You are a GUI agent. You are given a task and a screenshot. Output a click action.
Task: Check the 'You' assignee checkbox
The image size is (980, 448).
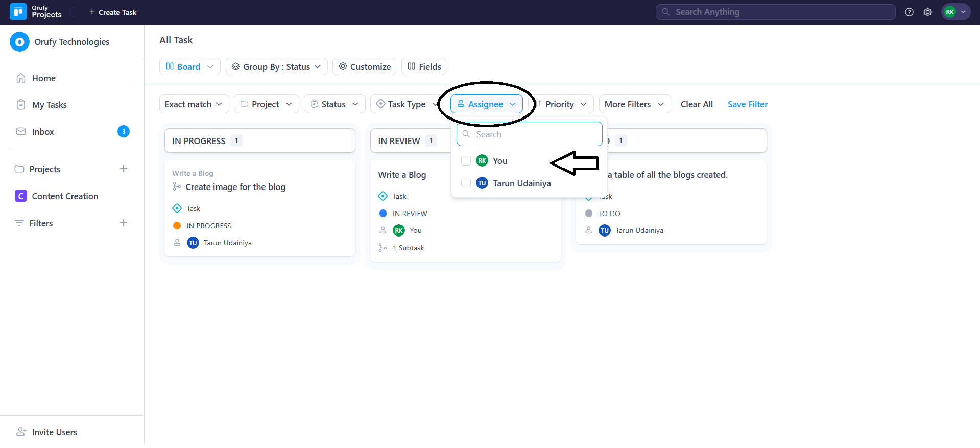(466, 161)
